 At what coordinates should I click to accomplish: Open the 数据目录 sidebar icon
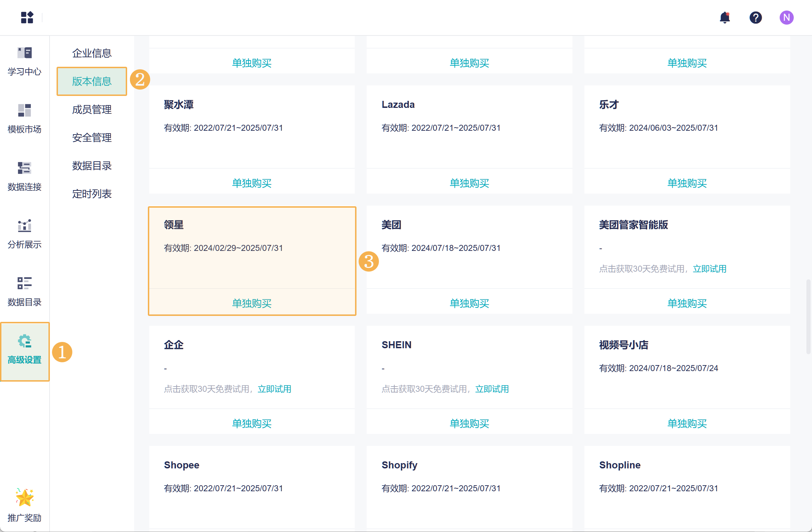[x=25, y=292]
